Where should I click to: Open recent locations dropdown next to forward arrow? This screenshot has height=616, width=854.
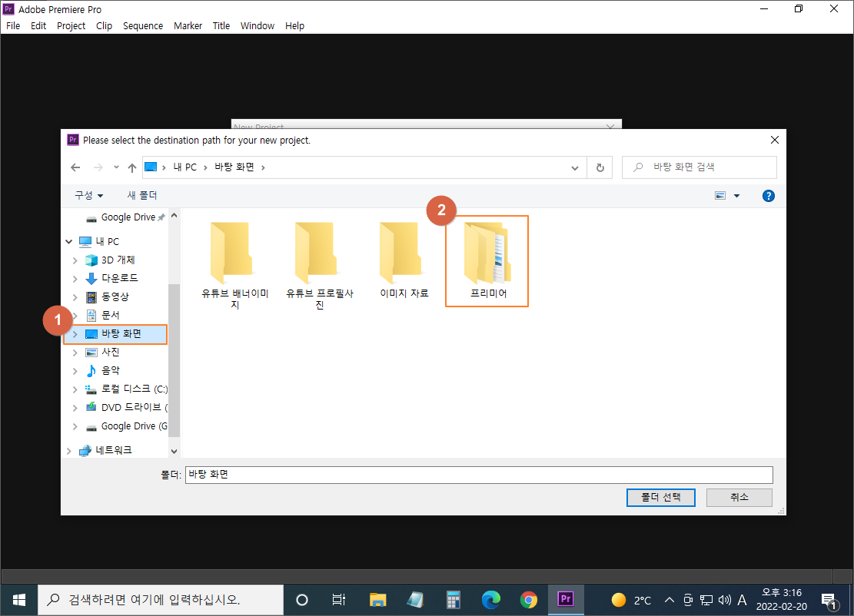point(116,167)
